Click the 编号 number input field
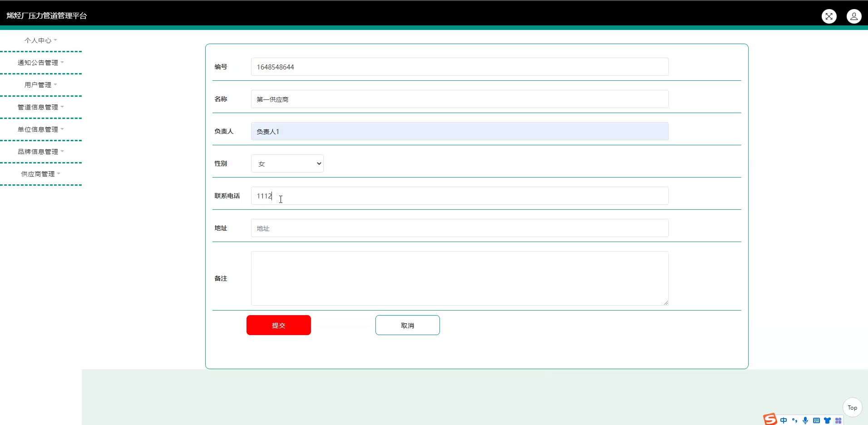Screen dimensions: 868x425 point(460,67)
